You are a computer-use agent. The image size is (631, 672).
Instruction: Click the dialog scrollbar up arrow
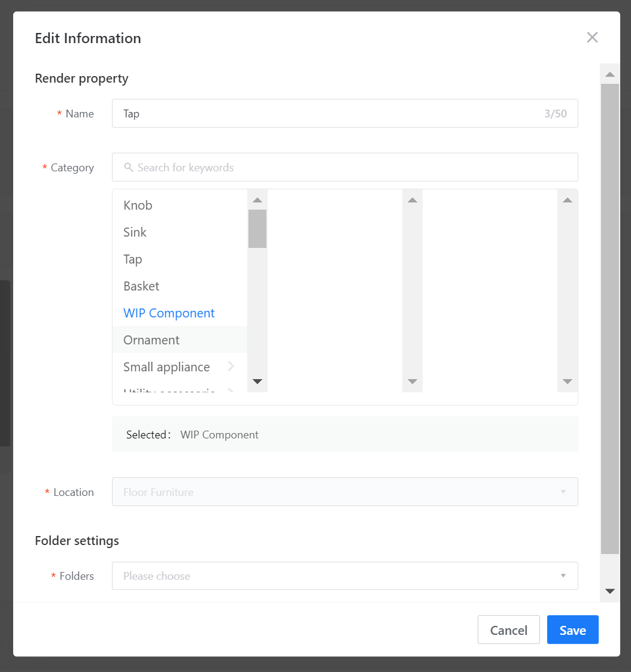coord(610,75)
